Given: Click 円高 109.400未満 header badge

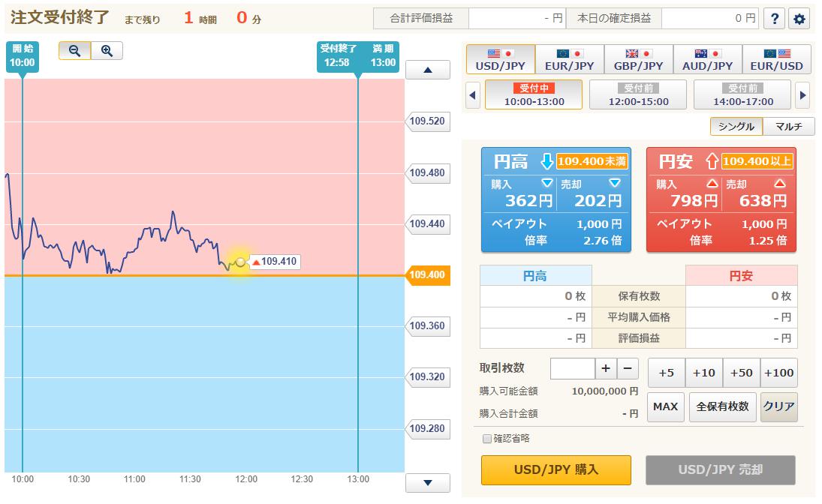Looking at the screenshot, I should pos(592,161).
